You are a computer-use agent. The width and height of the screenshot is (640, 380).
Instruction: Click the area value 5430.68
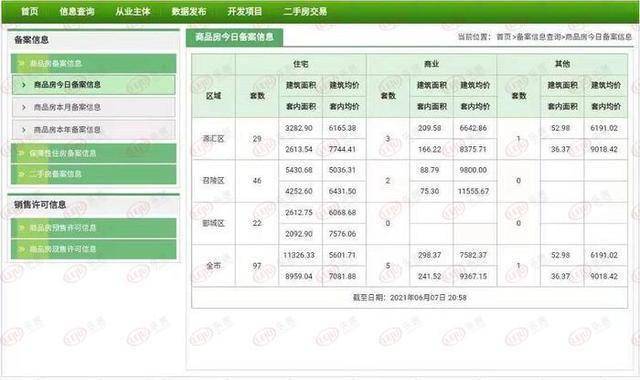click(299, 170)
